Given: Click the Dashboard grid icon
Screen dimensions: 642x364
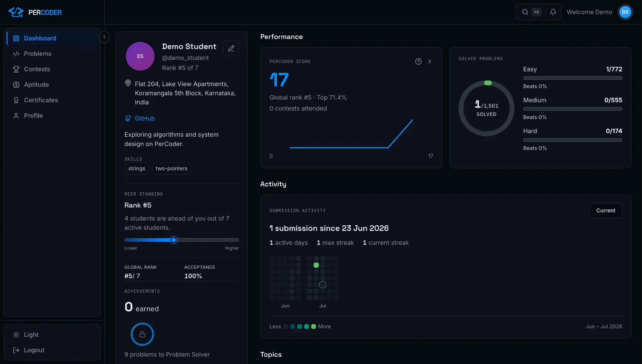Looking at the screenshot, I should click(x=16, y=38).
